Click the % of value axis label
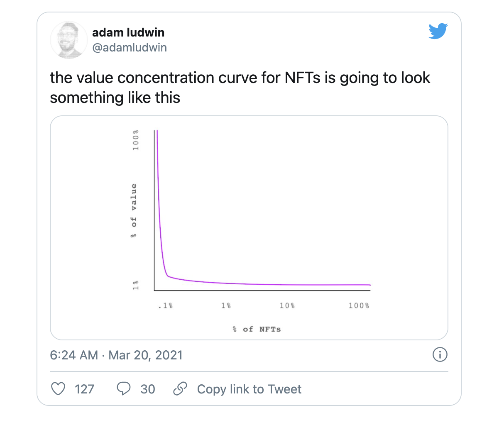This screenshot has width=504, height=425. pyautogui.click(x=134, y=210)
